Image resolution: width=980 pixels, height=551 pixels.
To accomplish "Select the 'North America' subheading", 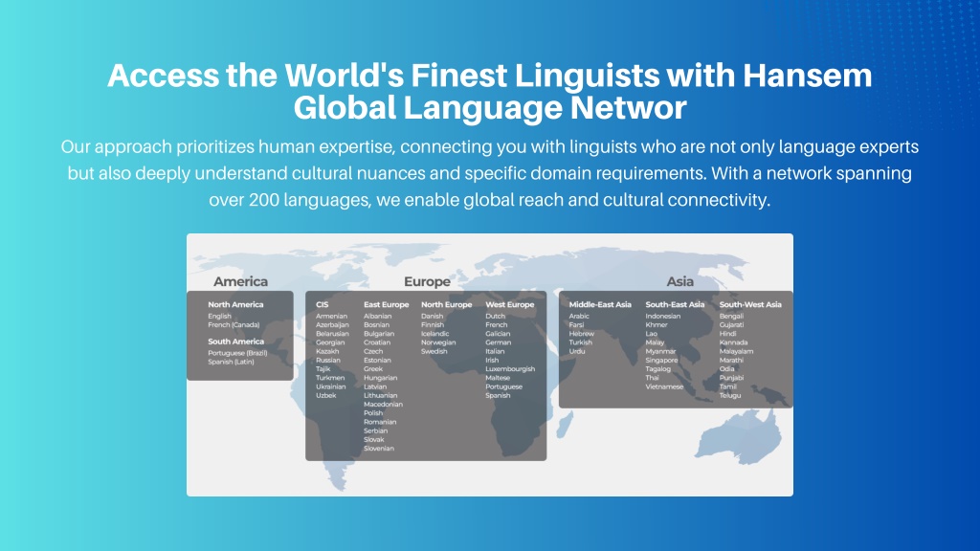I will click(235, 305).
